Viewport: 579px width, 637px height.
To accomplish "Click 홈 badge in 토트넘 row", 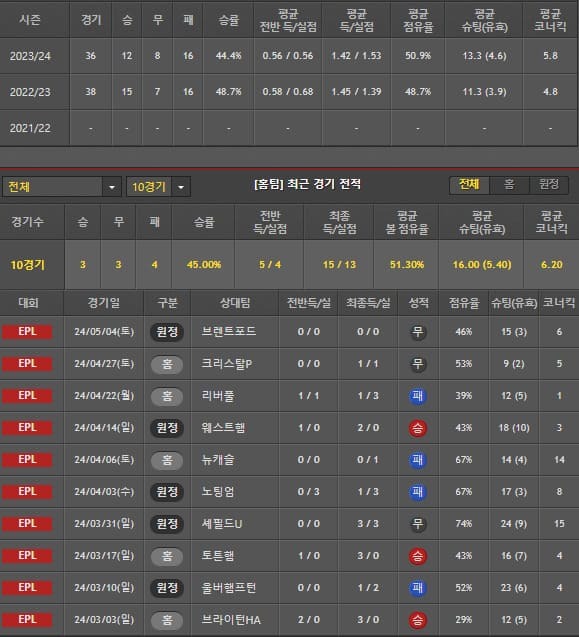I will pyautogui.click(x=167, y=556).
